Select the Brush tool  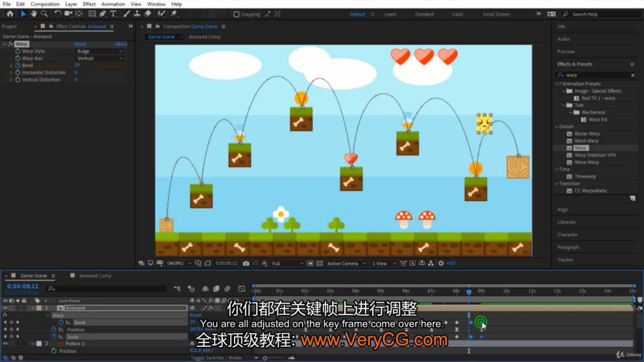[x=126, y=14]
